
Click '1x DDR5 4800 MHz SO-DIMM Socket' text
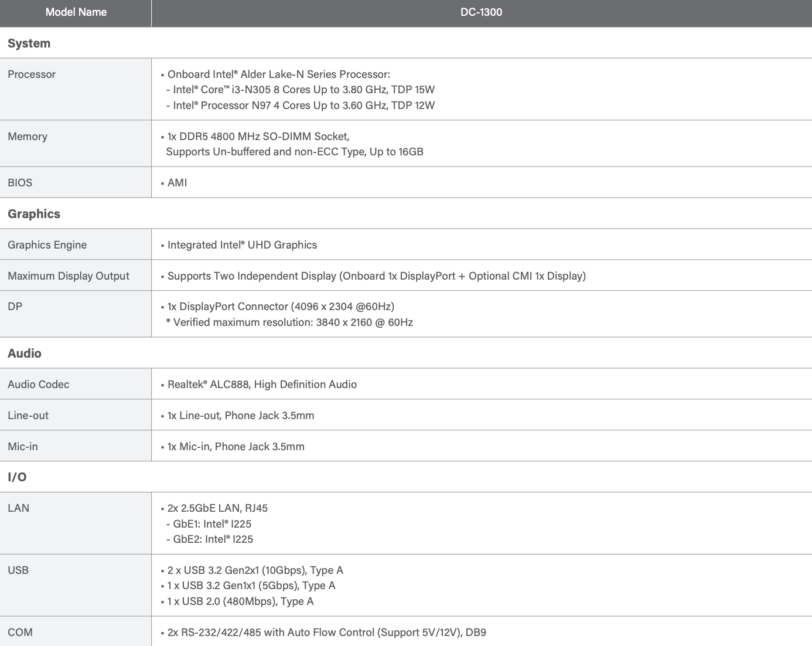255,137
